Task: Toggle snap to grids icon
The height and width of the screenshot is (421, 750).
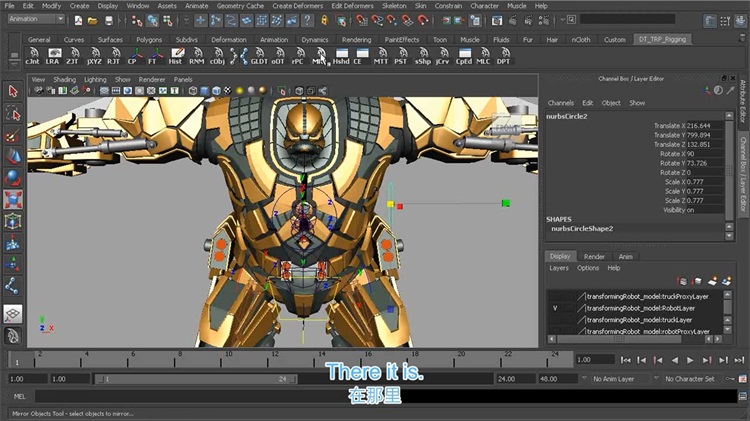Action: point(362,21)
